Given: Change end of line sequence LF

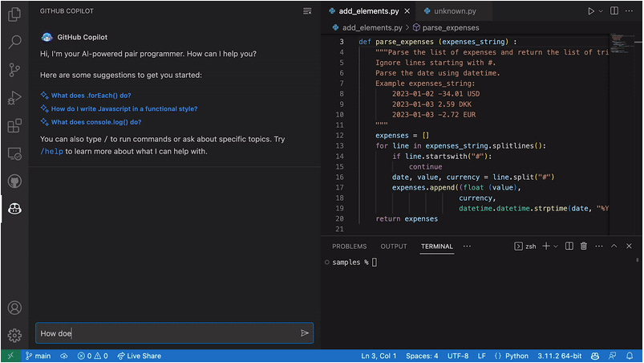Looking at the screenshot, I should (x=482, y=356).
